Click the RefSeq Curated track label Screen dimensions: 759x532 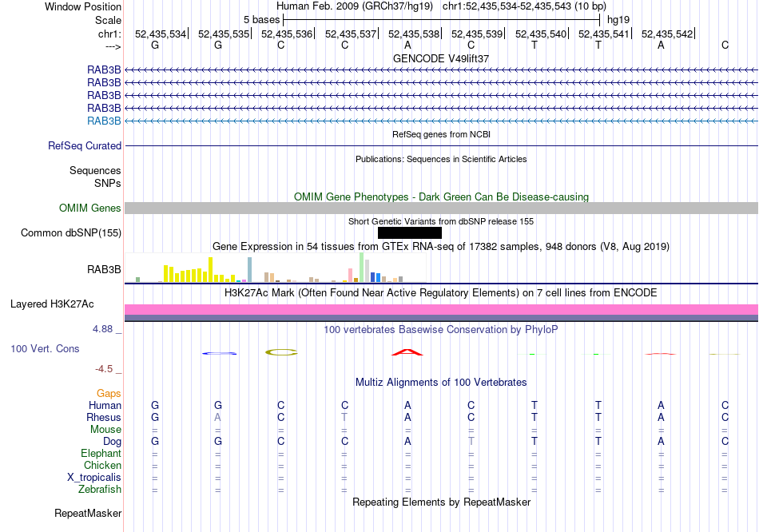point(85,145)
